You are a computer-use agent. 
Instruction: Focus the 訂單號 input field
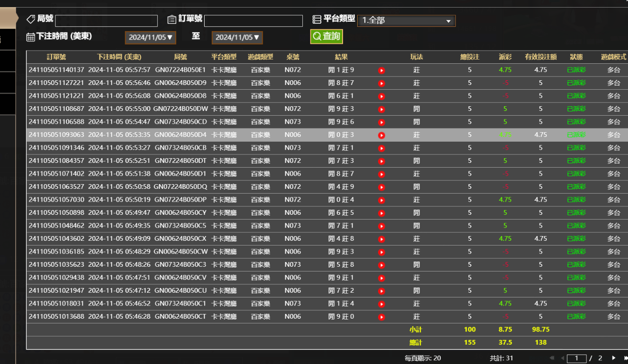click(253, 21)
